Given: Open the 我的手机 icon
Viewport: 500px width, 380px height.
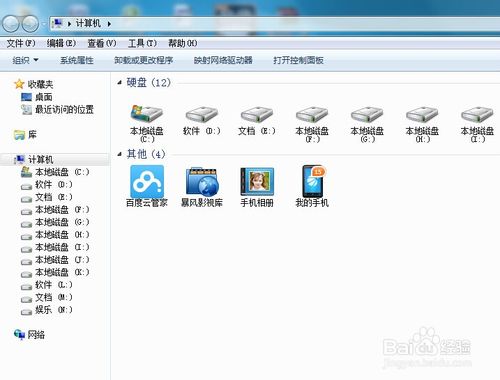Looking at the screenshot, I should click(x=312, y=186).
